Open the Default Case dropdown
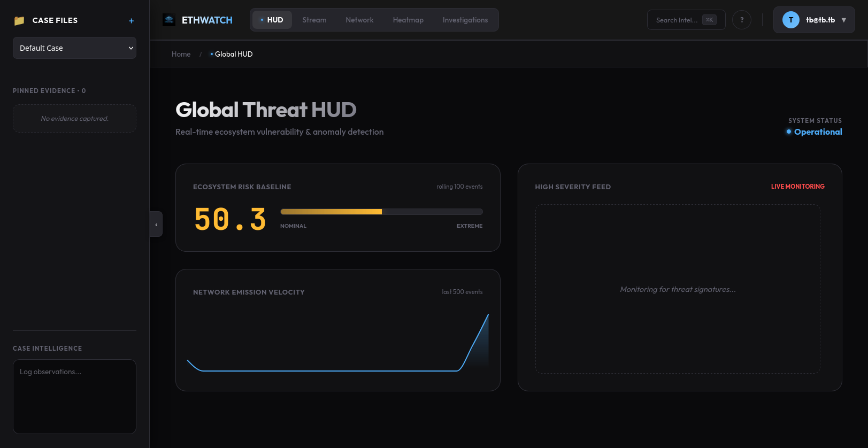 74,48
